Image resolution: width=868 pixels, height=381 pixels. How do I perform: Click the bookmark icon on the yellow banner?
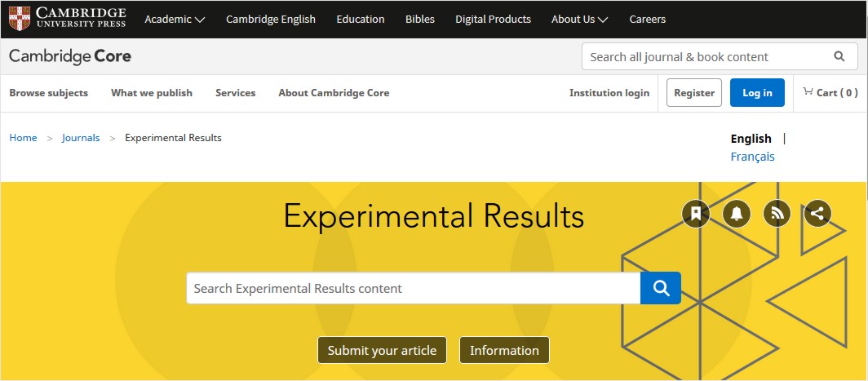(696, 213)
